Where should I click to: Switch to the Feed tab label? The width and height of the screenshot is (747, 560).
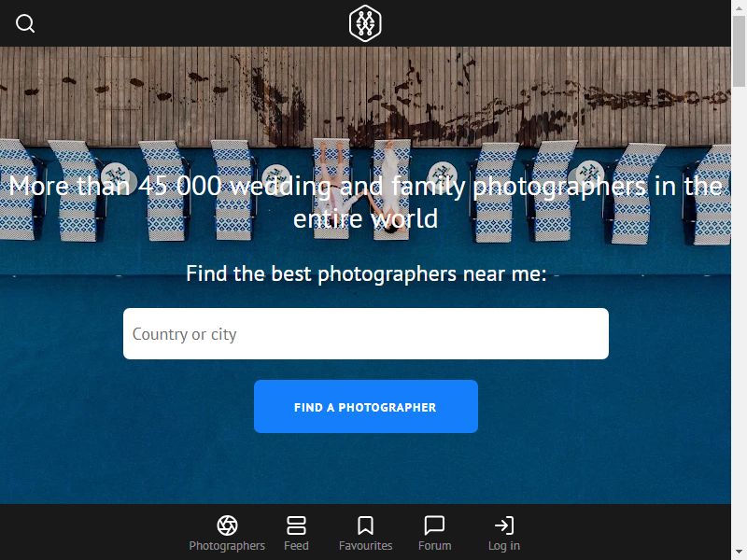[x=296, y=546]
